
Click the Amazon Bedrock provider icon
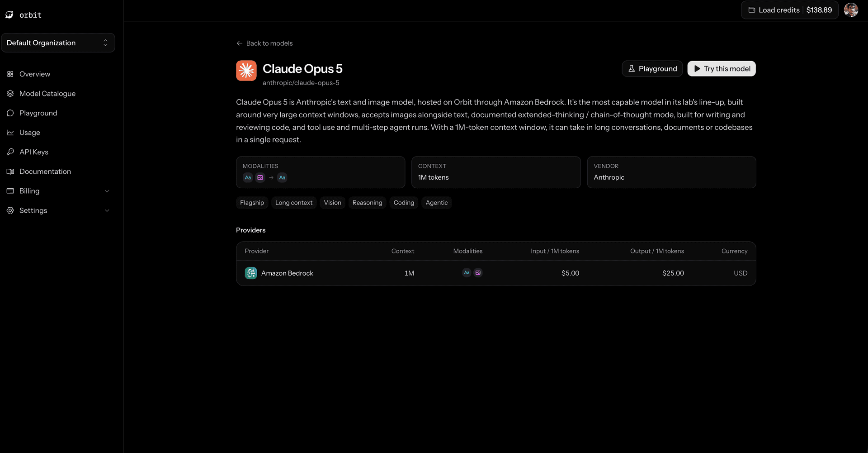[251, 273]
